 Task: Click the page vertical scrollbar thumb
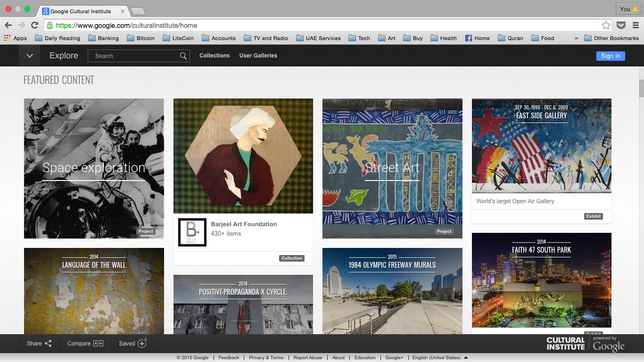[641, 88]
